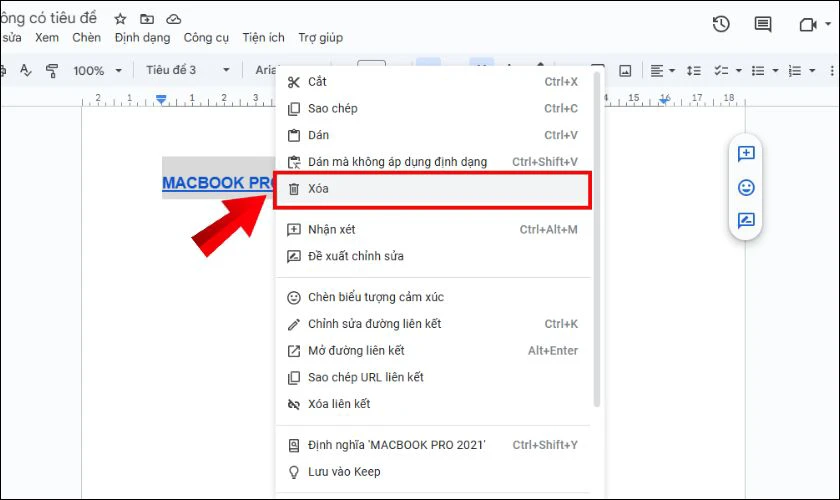Click the right indent marker on ruler
Viewport: 840px width, 500px height.
pyautogui.click(x=665, y=100)
